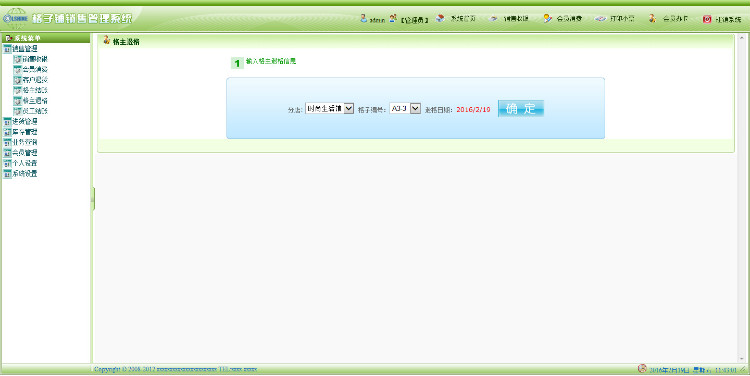Click the green 输入格主退格信息 step title

pos(271,61)
